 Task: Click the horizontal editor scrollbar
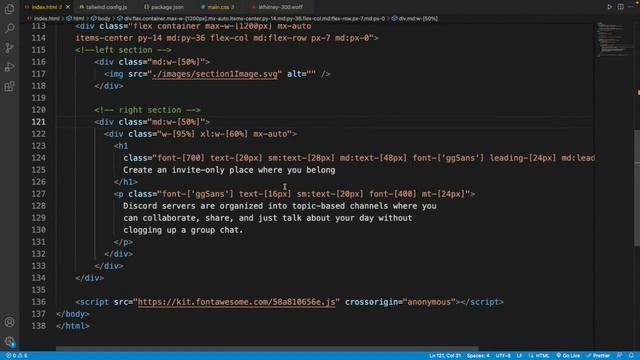[267, 349]
